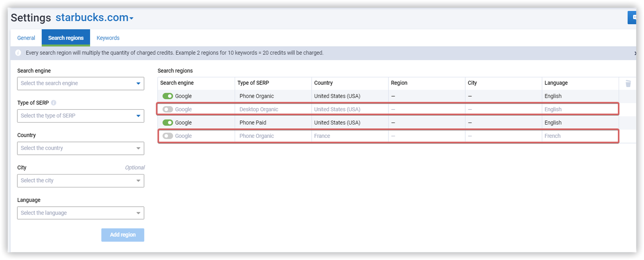Click the info icon next to Type of SERP
Image resolution: width=644 pixels, height=260 pixels.
point(54,103)
